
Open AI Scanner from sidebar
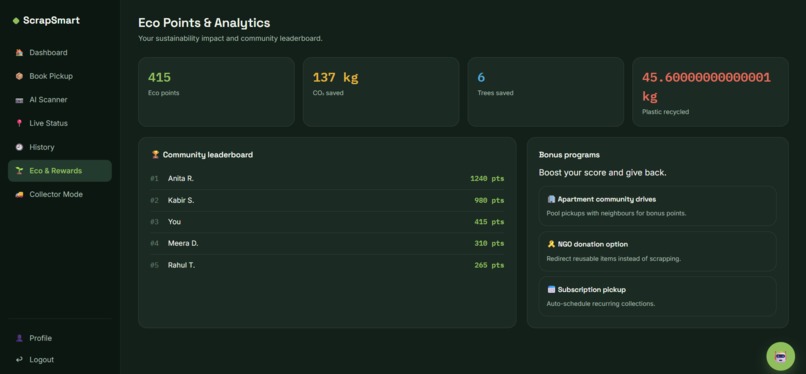pos(60,100)
